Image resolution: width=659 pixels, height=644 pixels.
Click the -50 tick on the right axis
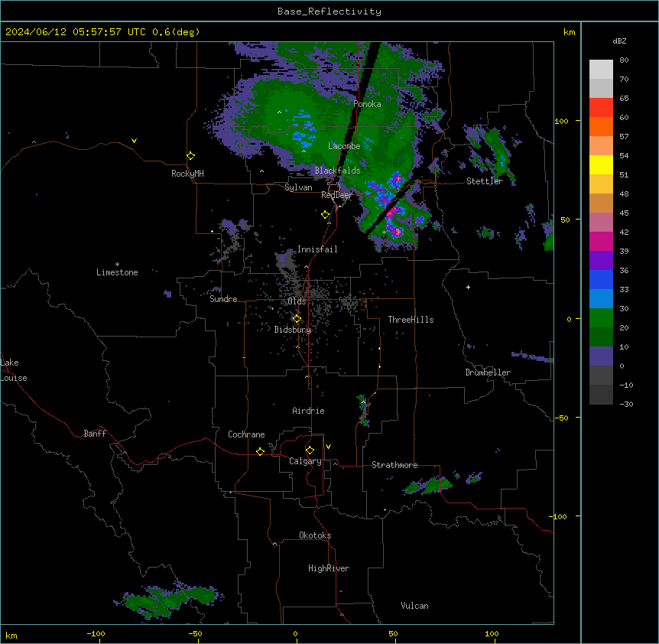561,418
